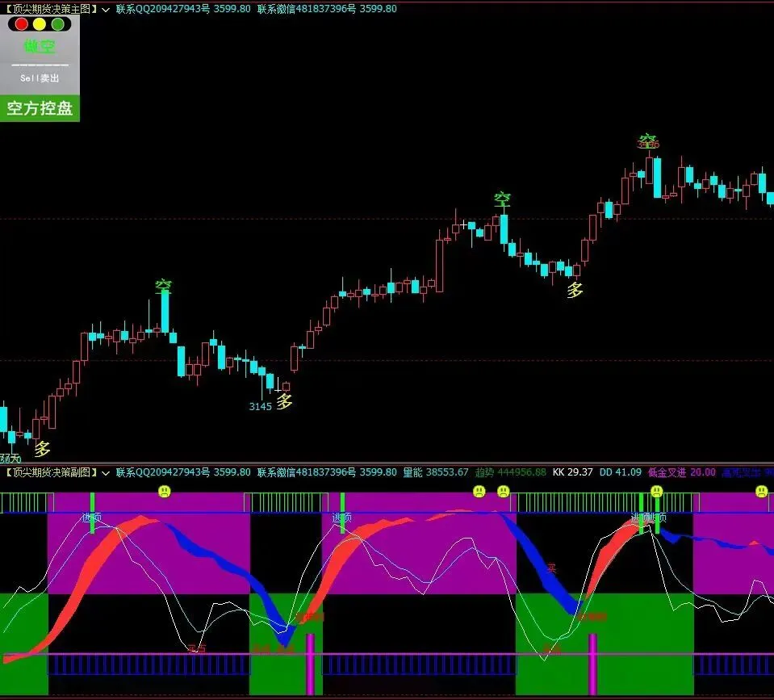774x700 pixels.
Task: Open the 顶尖期货决策副图 indicator dropdown chevron
Action: pyautogui.click(x=106, y=473)
